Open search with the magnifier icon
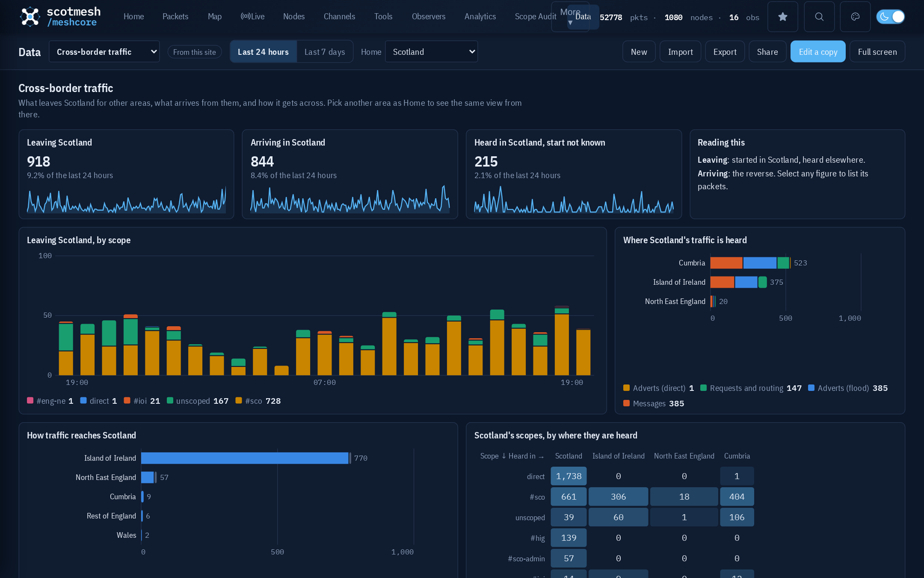 (x=819, y=17)
